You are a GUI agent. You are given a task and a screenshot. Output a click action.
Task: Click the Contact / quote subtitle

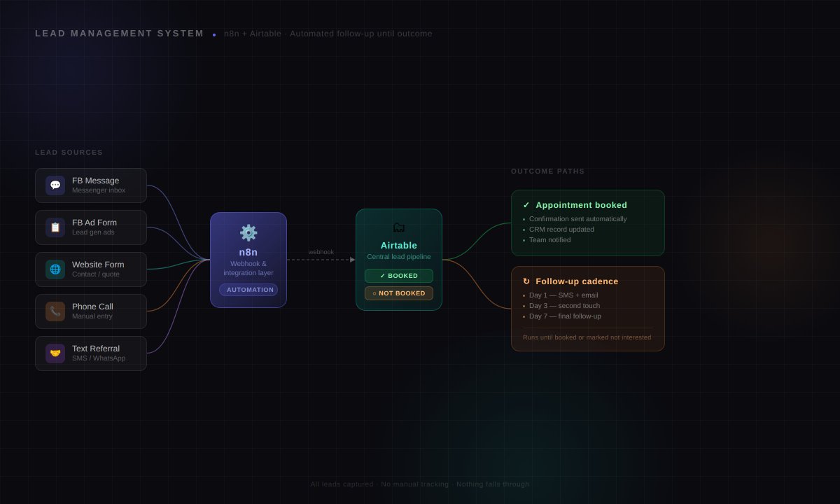[96, 274]
